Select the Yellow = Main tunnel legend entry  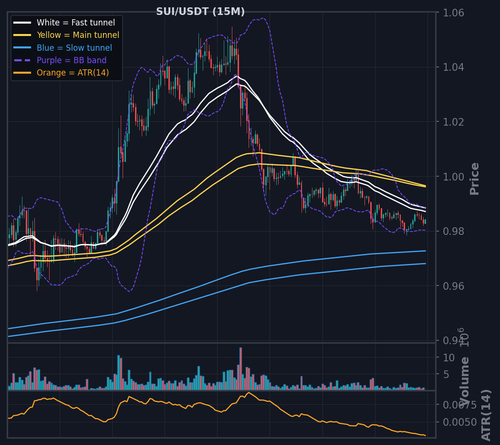click(x=66, y=35)
